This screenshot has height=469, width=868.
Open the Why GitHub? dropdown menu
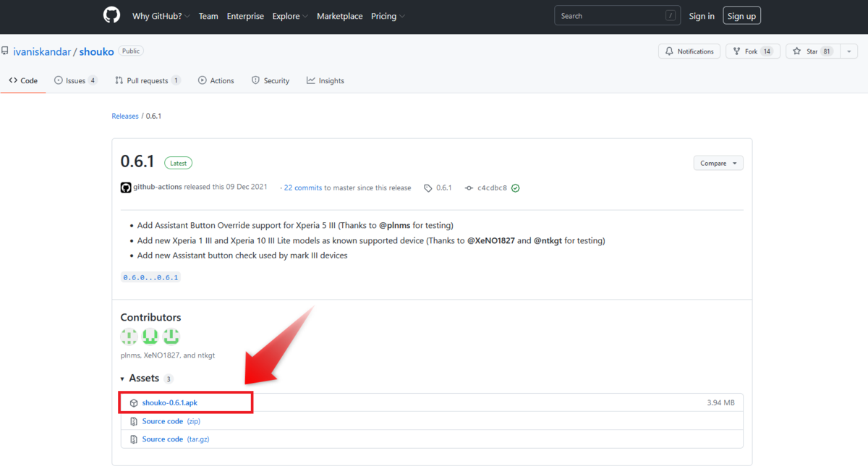161,16
